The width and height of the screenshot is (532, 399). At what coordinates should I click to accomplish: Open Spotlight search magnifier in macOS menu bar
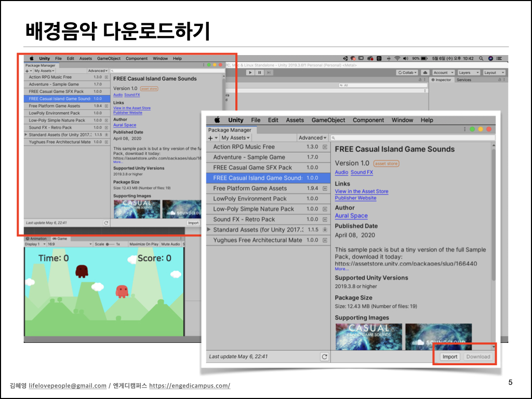click(x=481, y=58)
